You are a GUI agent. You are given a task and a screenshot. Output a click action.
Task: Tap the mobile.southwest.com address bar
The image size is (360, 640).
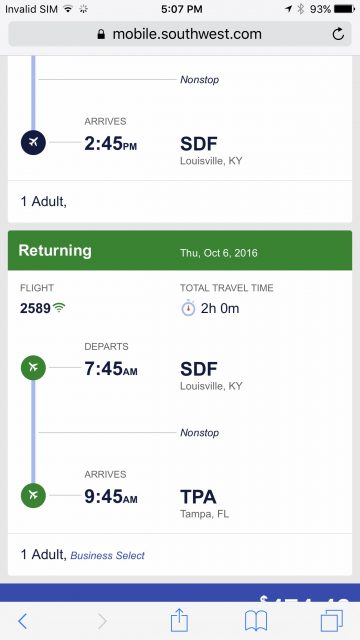point(180,34)
